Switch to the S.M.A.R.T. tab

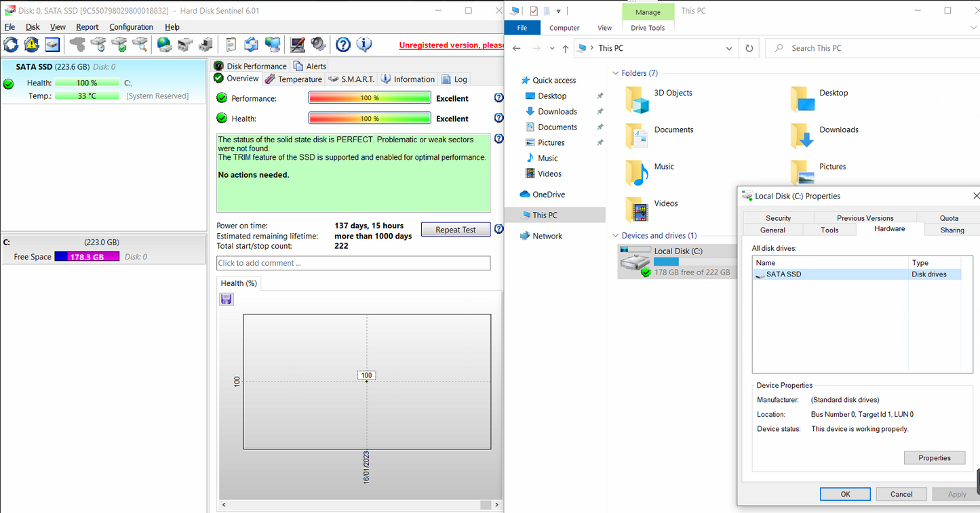(351, 79)
